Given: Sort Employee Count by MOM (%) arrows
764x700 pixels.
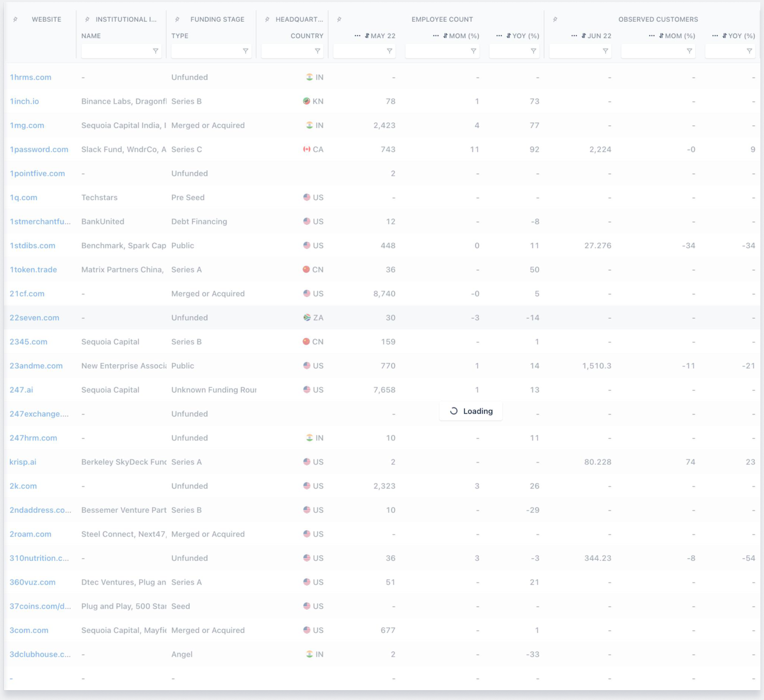Looking at the screenshot, I should pos(445,36).
